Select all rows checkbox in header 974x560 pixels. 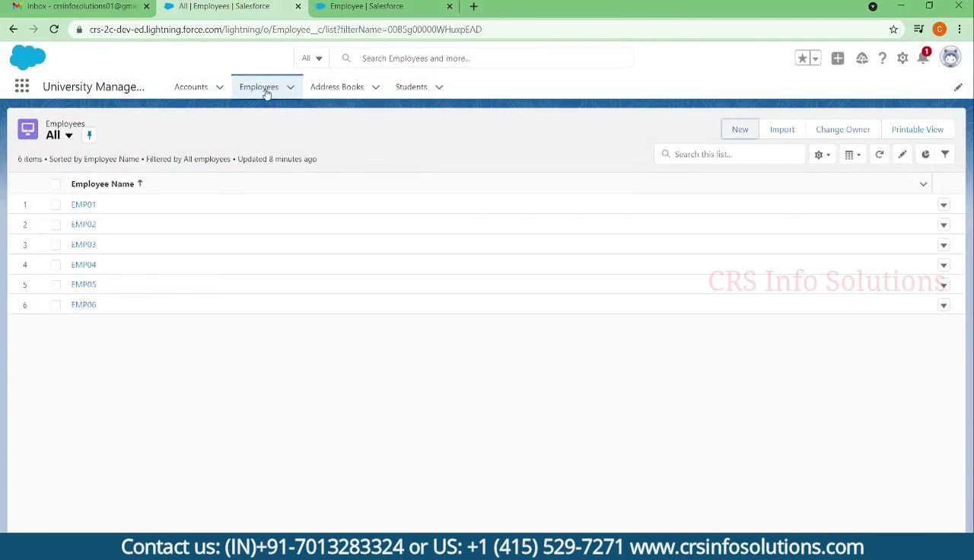56,184
